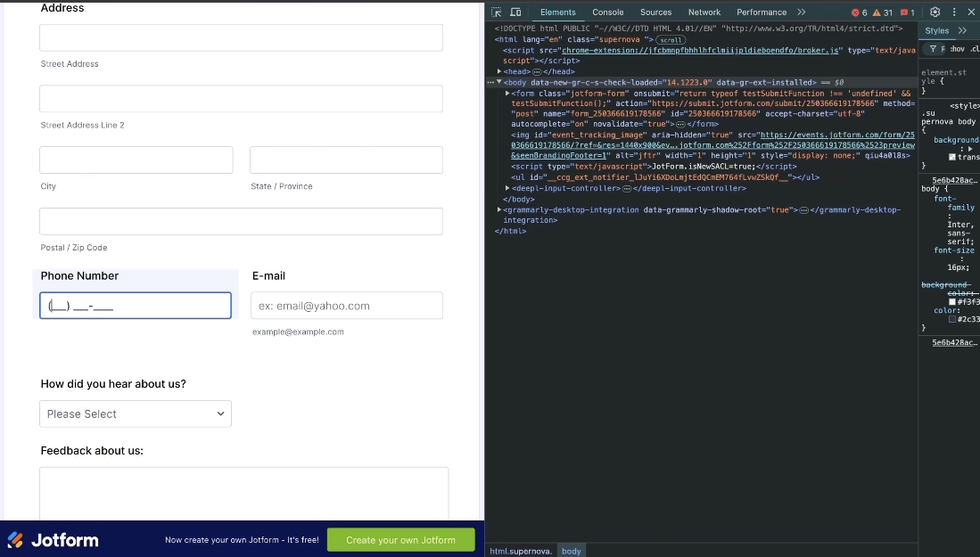Image resolution: width=980 pixels, height=557 pixels.
Task: Show the 6 errors indicator
Action: tap(860, 12)
